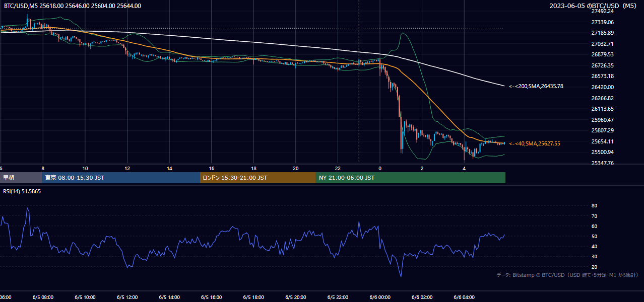Click the RSI axis level 80
The image size is (644, 302).
point(595,206)
